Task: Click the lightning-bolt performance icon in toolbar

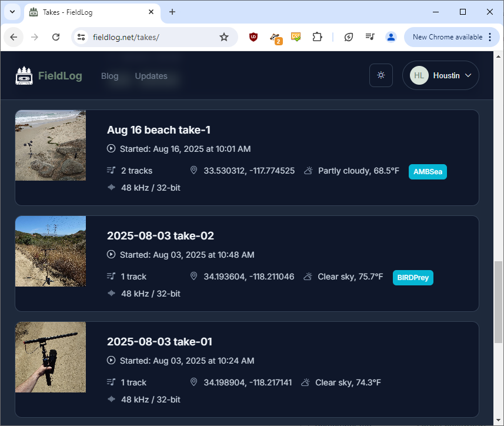Action: (348, 37)
